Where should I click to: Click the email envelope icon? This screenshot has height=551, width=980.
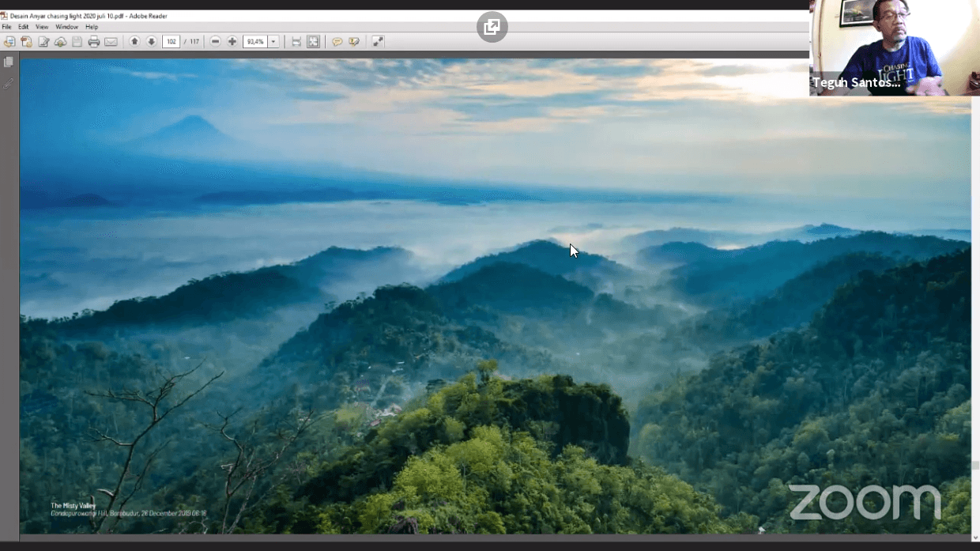pyautogui.click(x=111, y=42)
